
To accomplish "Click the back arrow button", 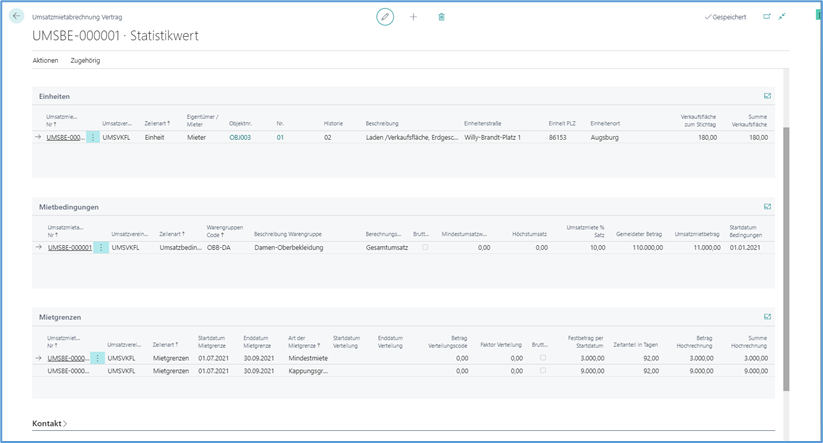I will [x=17, y=17].
